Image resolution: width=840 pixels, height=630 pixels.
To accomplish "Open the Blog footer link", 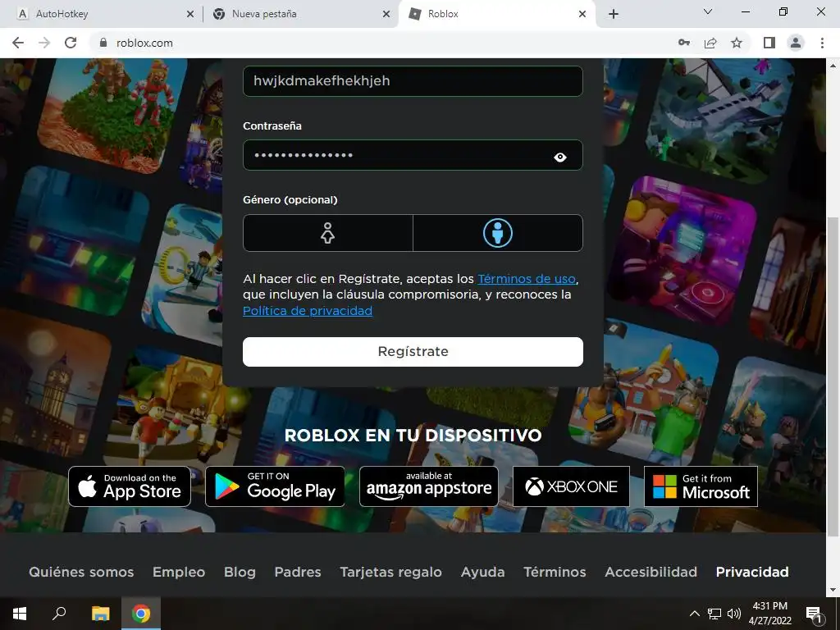I will click(240, 572).
